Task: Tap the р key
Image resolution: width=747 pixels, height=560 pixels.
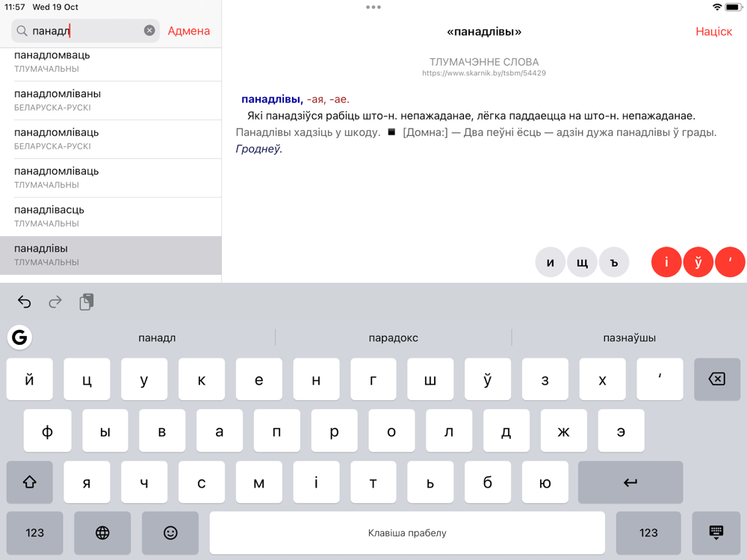Action: [x=334, y=431]
